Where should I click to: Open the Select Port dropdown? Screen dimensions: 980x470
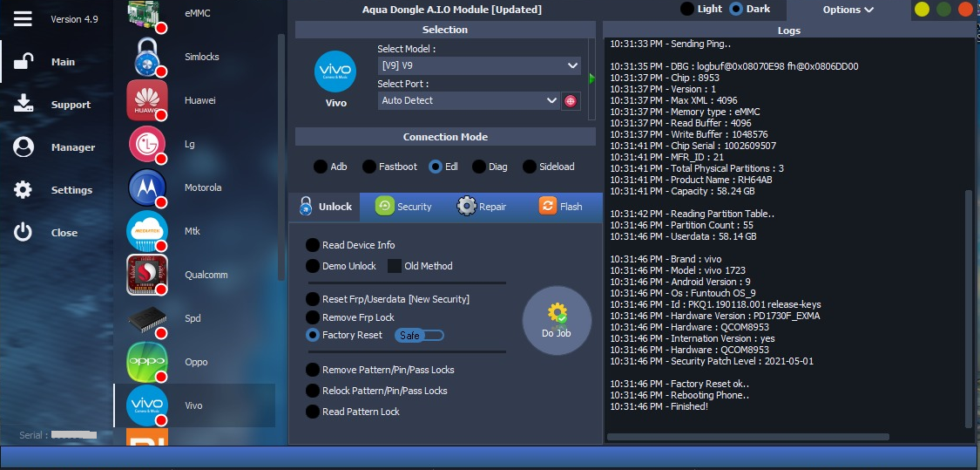coord(469,101)
